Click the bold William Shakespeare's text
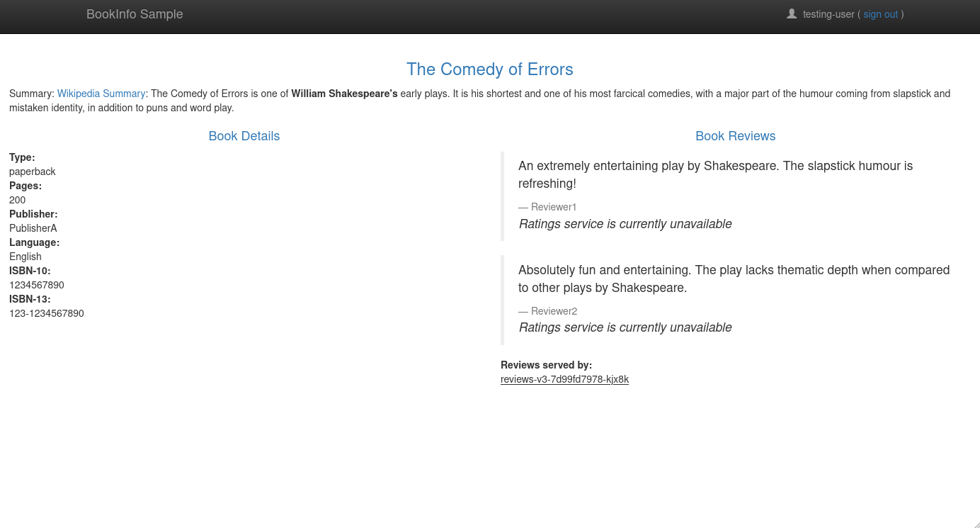This screenshot has width=980, height=528. (x=344, y=94)
